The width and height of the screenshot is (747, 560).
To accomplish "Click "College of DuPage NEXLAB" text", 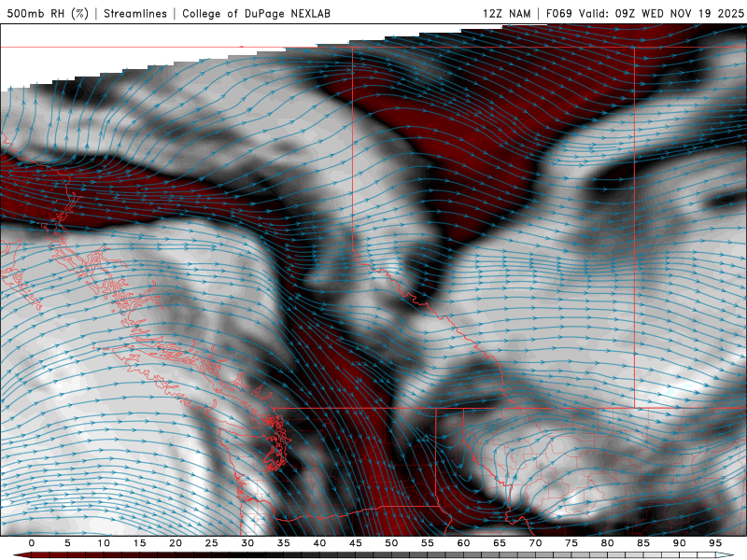I will 256,13.
